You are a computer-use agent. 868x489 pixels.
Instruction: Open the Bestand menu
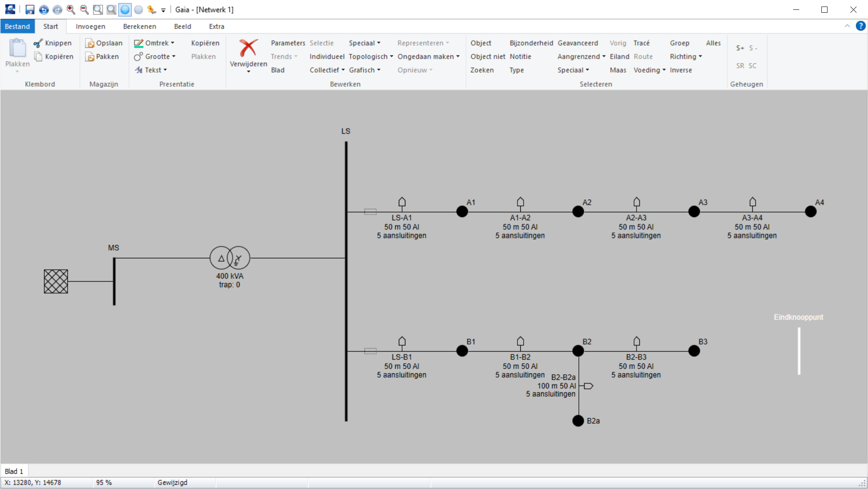pos(17,26)
